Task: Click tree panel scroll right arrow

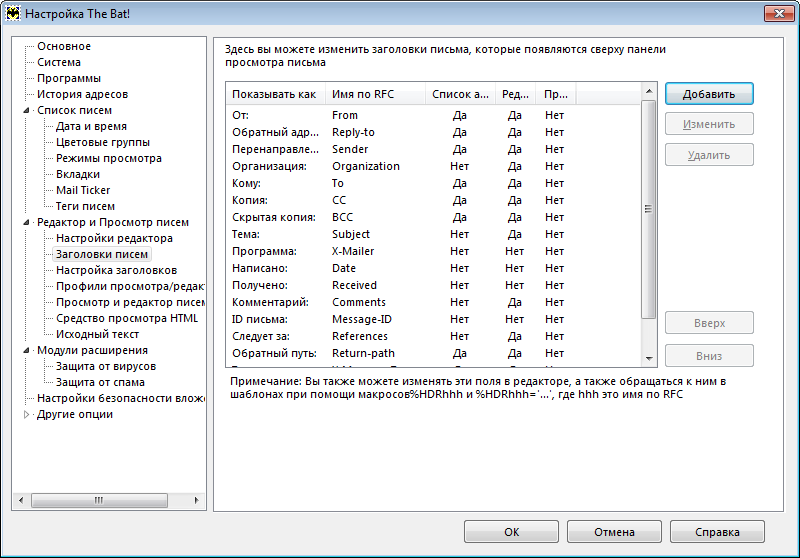Action: [197, 500]
